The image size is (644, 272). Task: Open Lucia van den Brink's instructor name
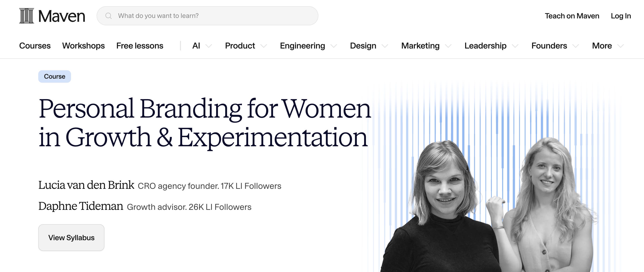[86, 185]
